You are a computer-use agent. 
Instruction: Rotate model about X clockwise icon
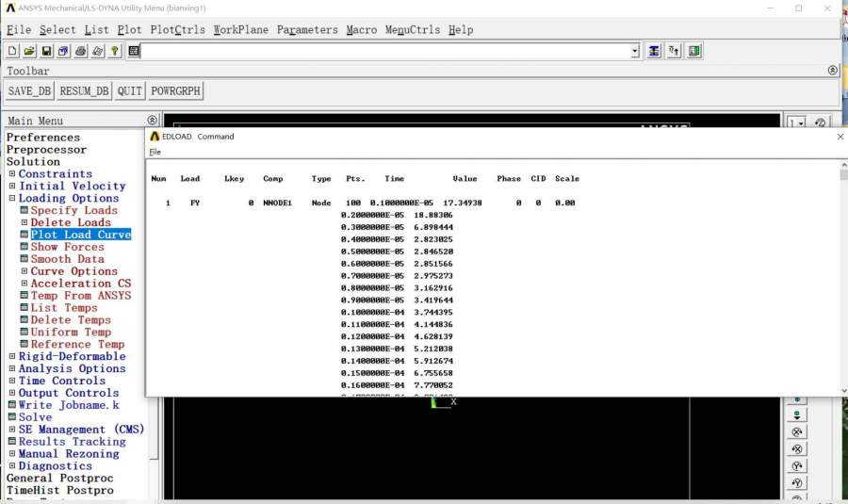(797, 432)
